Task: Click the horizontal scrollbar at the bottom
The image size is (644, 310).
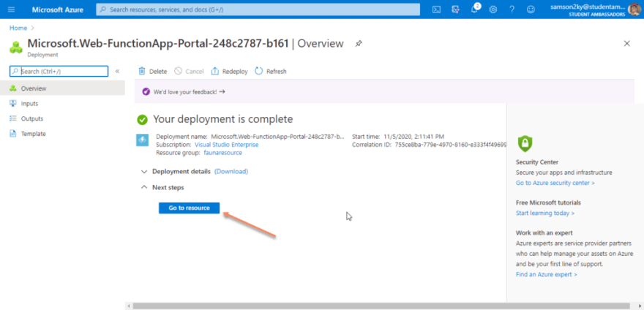Action: [x=382, y=306]
